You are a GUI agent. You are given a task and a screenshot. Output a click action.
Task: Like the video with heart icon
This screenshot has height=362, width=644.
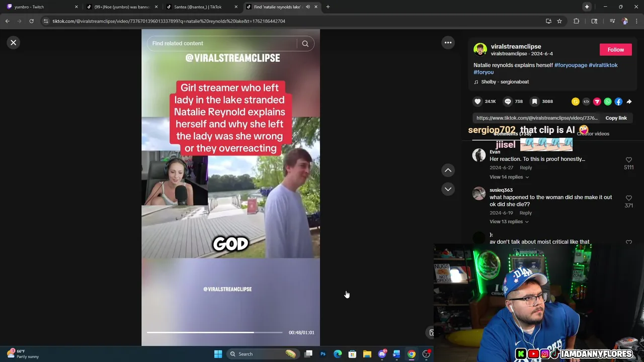click(477, 102)
